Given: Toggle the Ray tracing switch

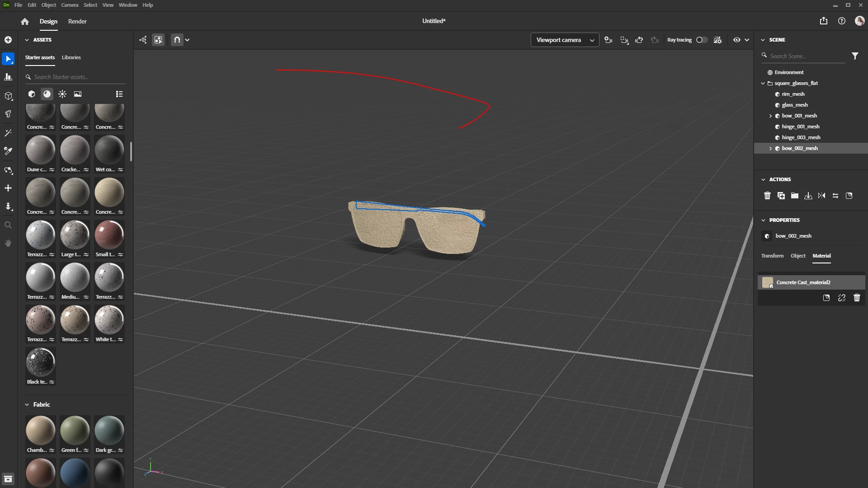Looking at the screenshot, I should click(702, 40).
